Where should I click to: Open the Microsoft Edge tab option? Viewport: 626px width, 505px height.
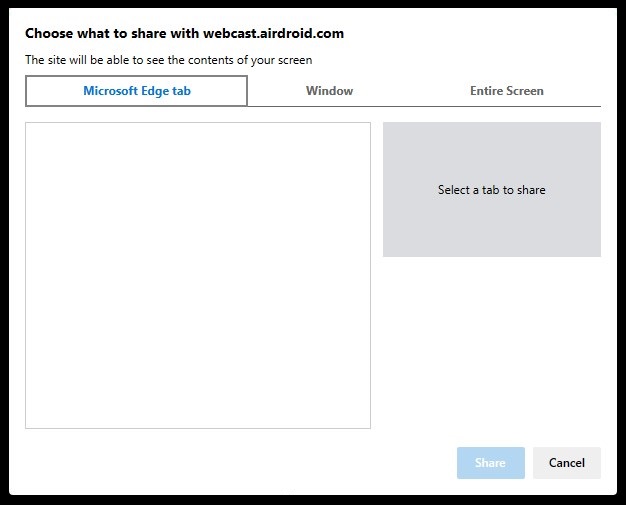click(x=137, y=91)
